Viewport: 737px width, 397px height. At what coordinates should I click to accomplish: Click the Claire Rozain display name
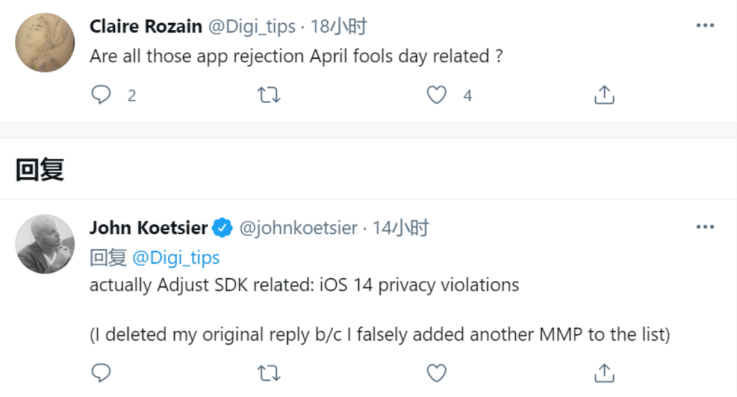click(146, 26)
